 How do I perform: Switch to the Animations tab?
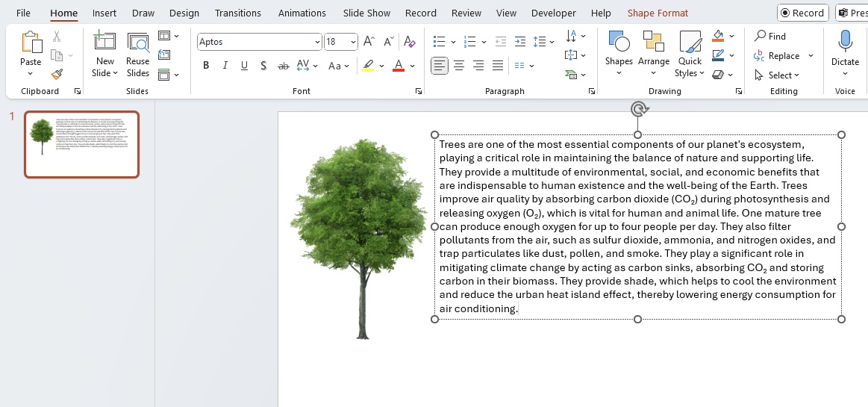302,13
